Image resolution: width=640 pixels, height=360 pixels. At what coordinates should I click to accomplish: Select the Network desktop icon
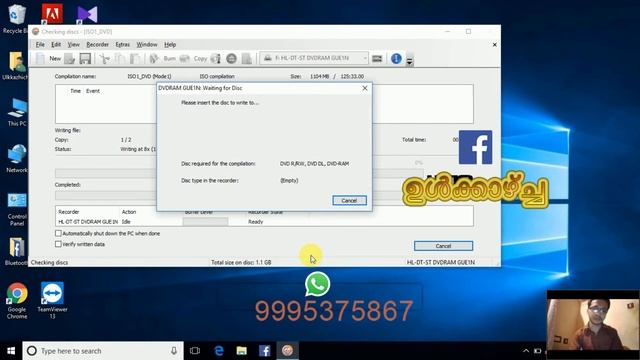[17, 158]
